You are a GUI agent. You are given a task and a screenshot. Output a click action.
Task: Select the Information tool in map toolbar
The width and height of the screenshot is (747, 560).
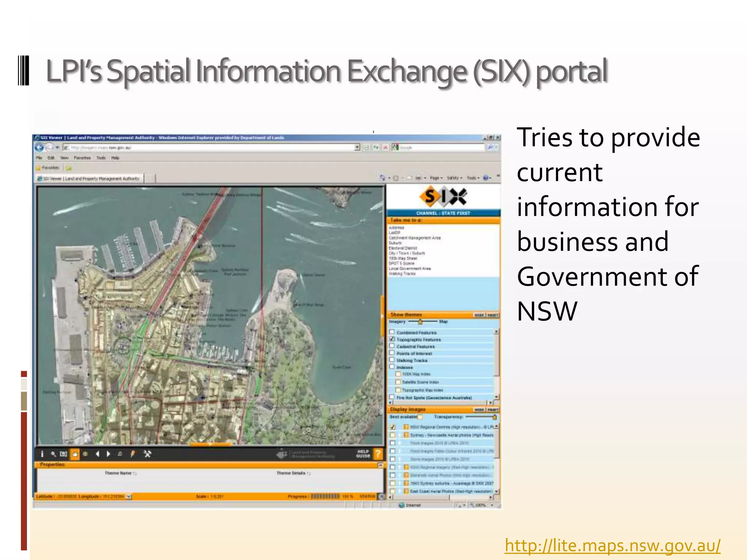(42, 454)
